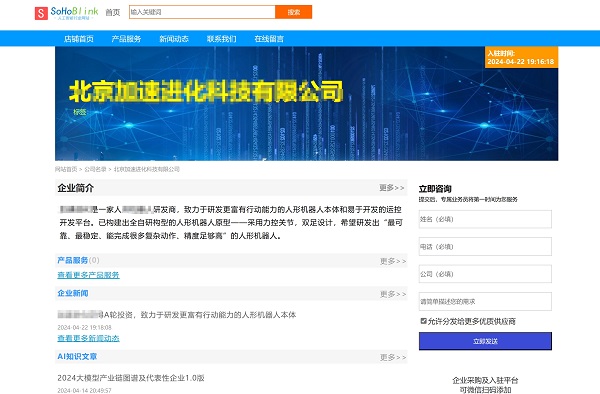Image resolution: width=600 pixels, height=394 pixels.
Task: Open the 联系我们 navigation tab
Action: coord(222,39)
